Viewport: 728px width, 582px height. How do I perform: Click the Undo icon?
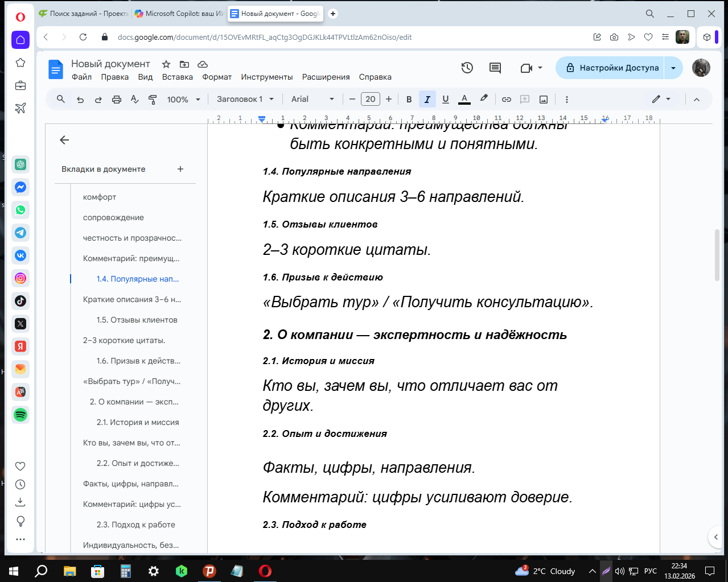click(80, 99)
